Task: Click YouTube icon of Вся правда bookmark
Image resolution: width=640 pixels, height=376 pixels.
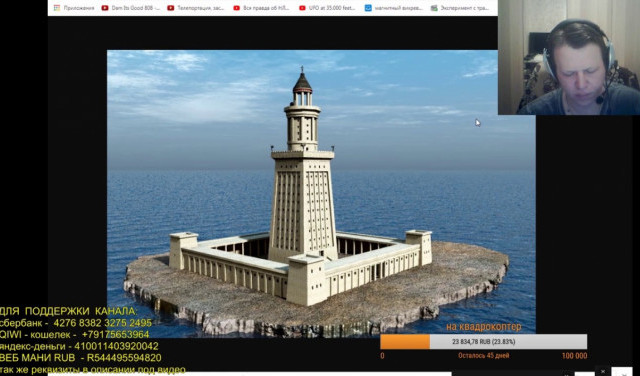Action: click(x=236, y=8)
